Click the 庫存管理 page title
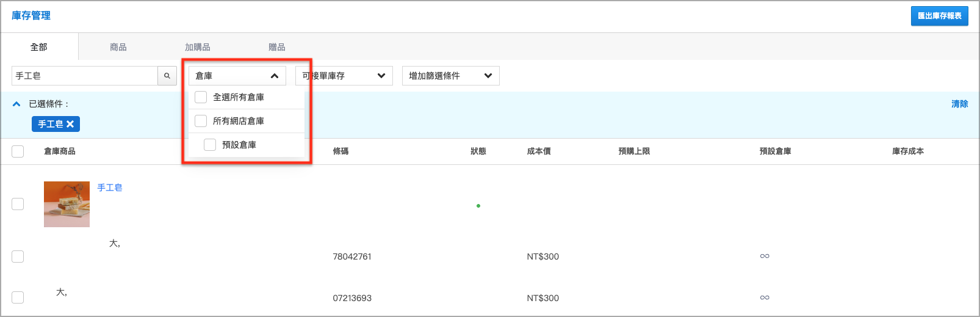The width and height of the screenshot is (980, 317). 31,15
